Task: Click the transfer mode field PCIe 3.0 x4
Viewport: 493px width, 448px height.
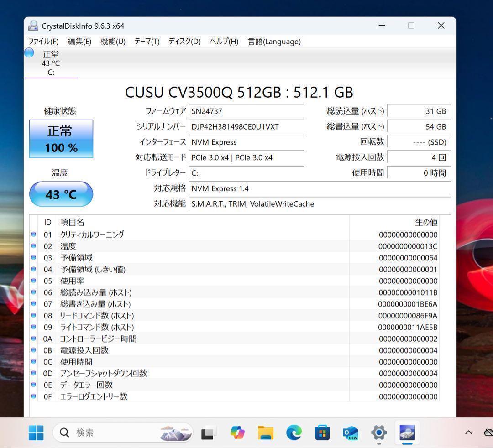Action: tap(246, 157)
